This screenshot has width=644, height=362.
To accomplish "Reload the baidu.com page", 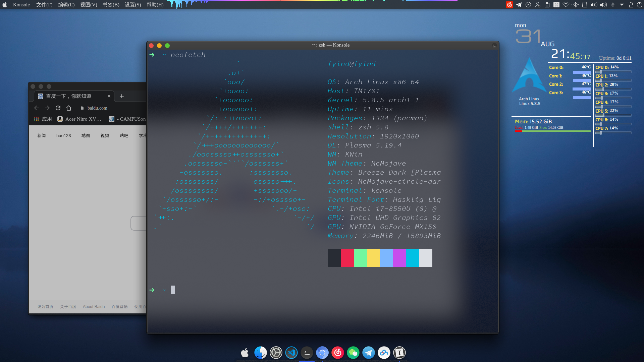I will 58,108.
